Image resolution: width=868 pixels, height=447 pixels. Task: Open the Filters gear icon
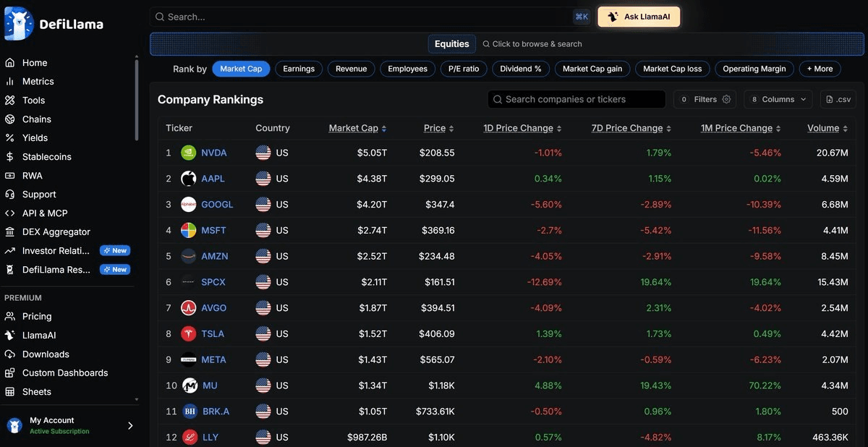click(727, 99)
